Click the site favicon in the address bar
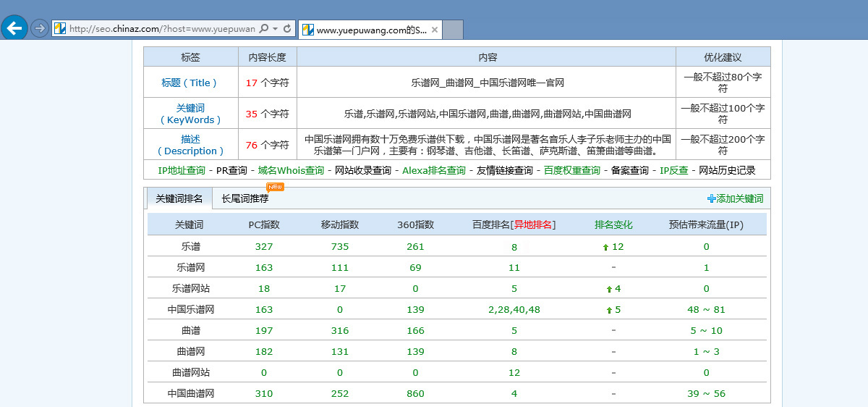The height and width of the screenshot is (407, 868). [x=60, y=29]
